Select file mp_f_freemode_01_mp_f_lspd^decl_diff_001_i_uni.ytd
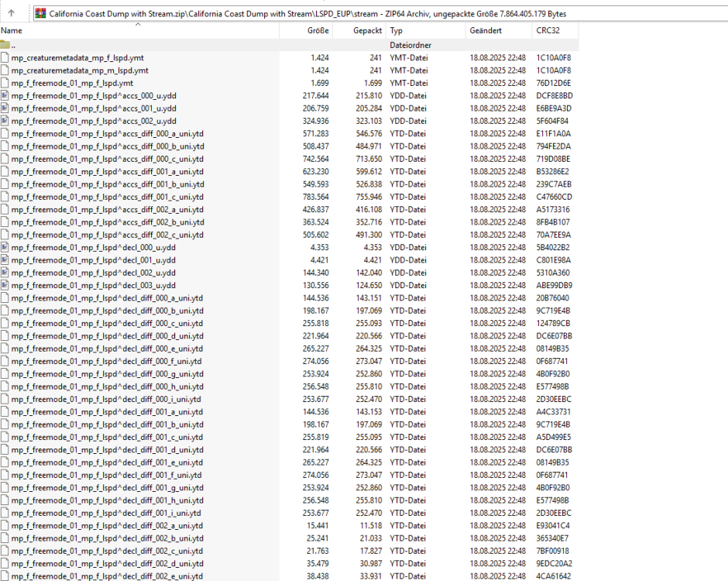Image resolution: width=728 pixels, height=581 pixels. [107, 513]
